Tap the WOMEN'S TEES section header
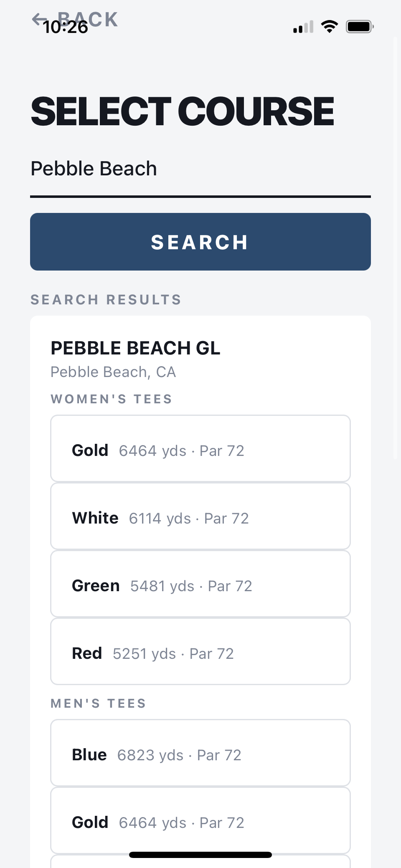The width and height of the screenshot is (401, 868). coord(112,399)
